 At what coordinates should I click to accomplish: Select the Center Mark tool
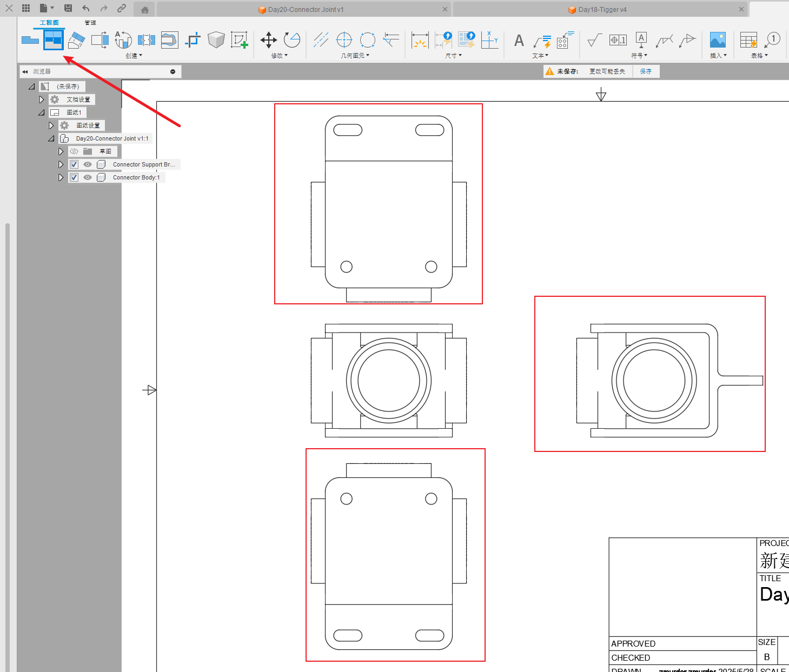(x=344, y=40)
